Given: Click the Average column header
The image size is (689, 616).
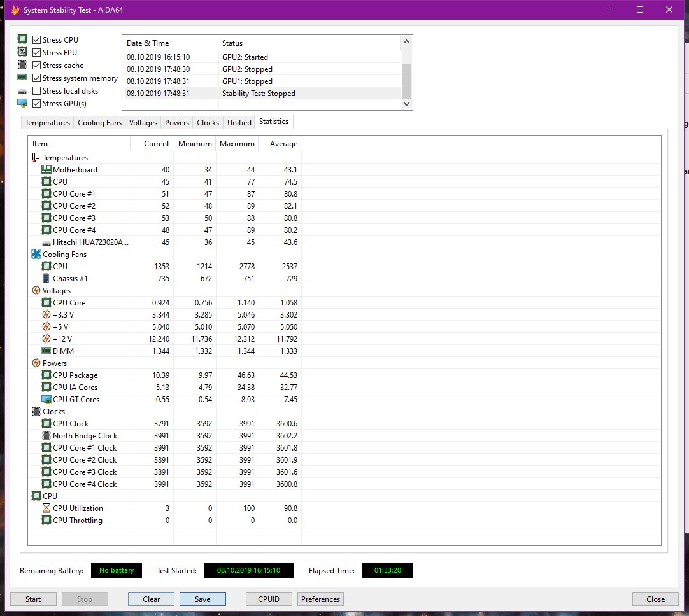Looking at the screenshot, I should 280,144.
